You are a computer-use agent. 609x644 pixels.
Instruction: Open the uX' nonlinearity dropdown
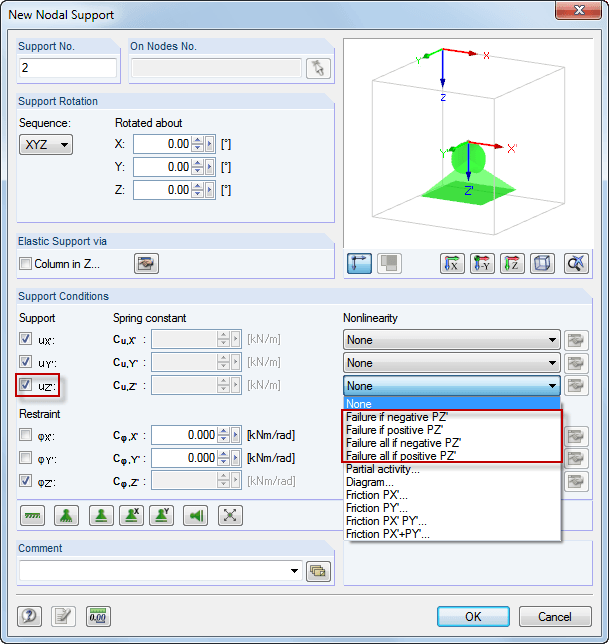[x=451, y=340]
